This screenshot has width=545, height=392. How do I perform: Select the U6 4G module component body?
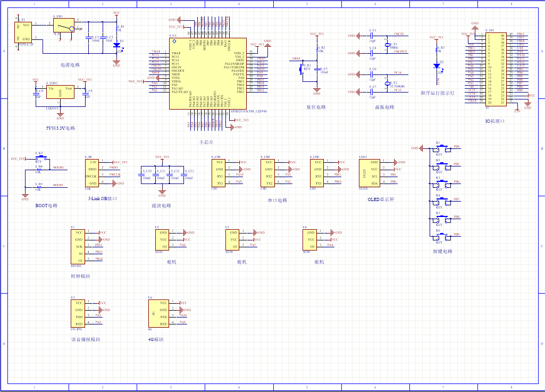click(158, 313)
